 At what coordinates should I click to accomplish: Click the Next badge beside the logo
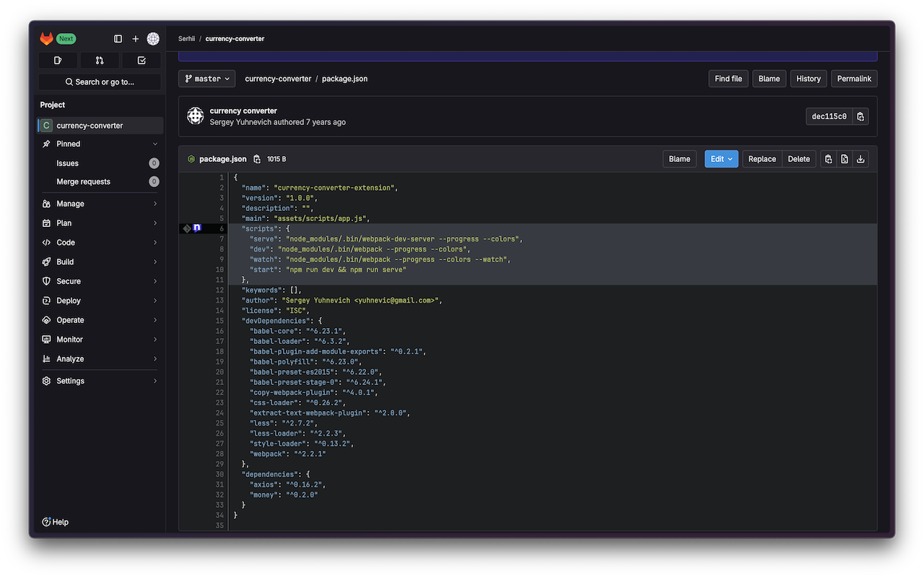pos(66,39)
